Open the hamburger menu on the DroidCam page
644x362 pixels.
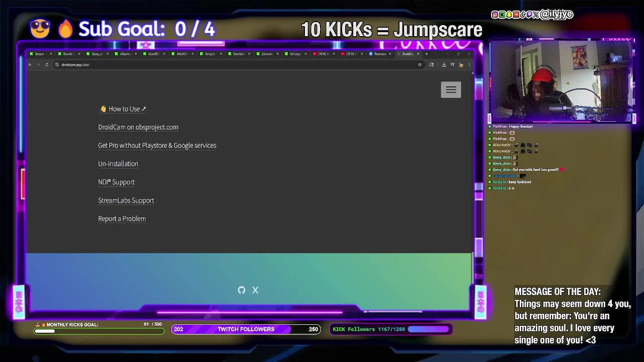click(x=451, y=89)
